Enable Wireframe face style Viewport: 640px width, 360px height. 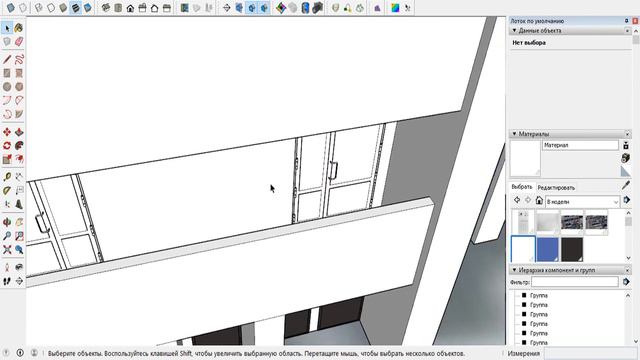pos(39,8)
